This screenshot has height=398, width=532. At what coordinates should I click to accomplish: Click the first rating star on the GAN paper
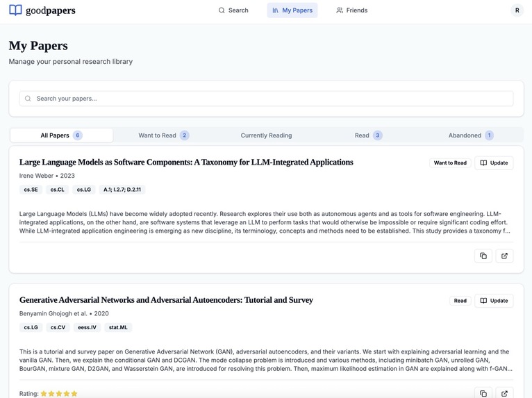pos(44,394)
